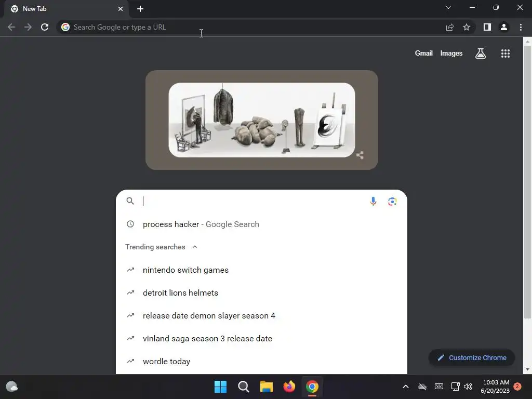
Task: Reload the current page
Action: click(45, 27)
